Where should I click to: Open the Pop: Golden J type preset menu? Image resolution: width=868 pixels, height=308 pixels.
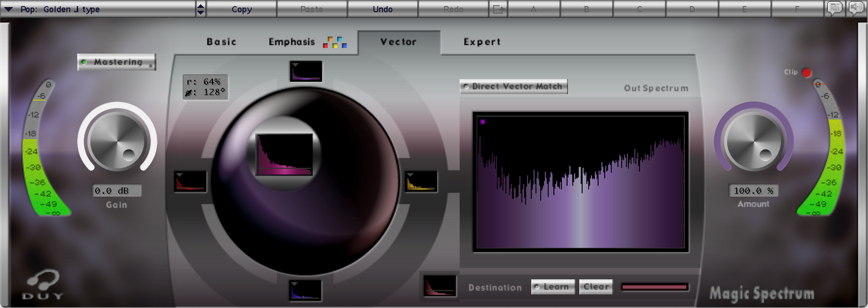[x=98, y=9]
